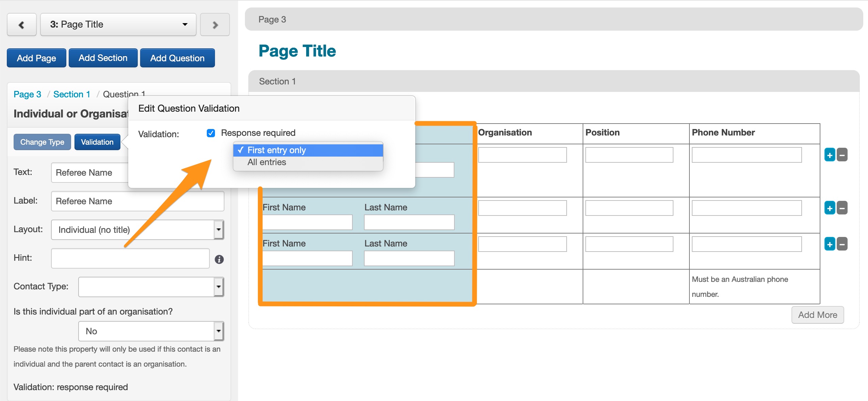Viewport: 868px width, 401px height.
Task: Click the Label input field
Action: (137, 201)
